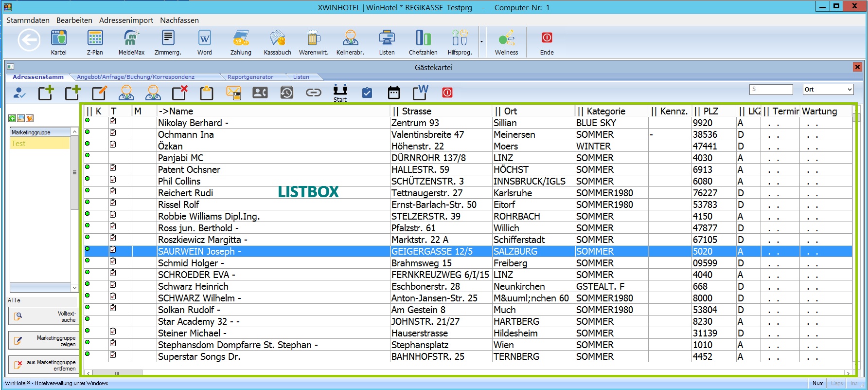Image resolution: width=868 pixels, height=390 pixels.
Task: Click Marketinggruppe zeigen button
Action: [x=43, y=341]
